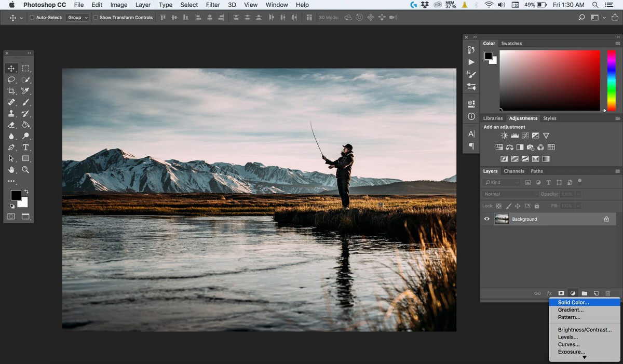Select the Crop tool
Image resolution: width=623 pixels, height=364 pixels.
11,91
